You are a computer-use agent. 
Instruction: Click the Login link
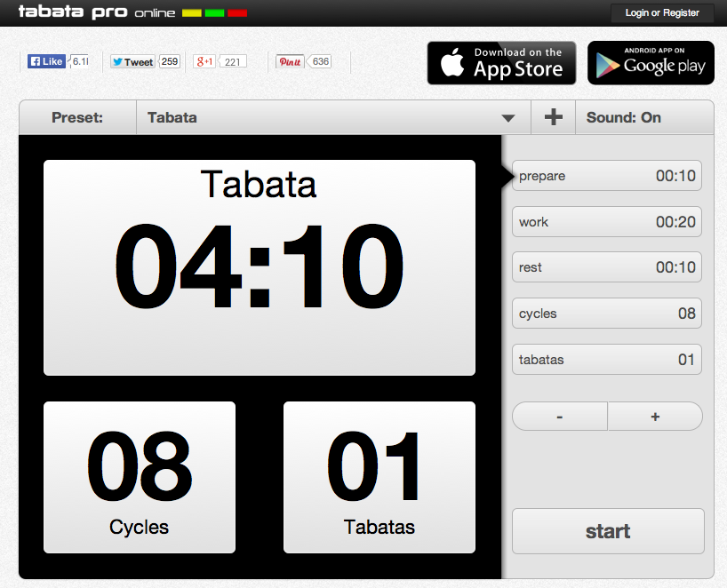(636, 13)
